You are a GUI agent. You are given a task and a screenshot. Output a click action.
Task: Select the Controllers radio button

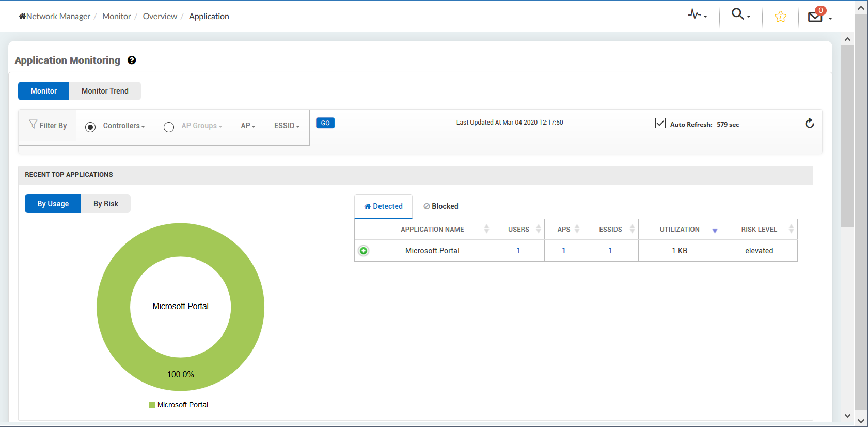(x=90, y=127)
